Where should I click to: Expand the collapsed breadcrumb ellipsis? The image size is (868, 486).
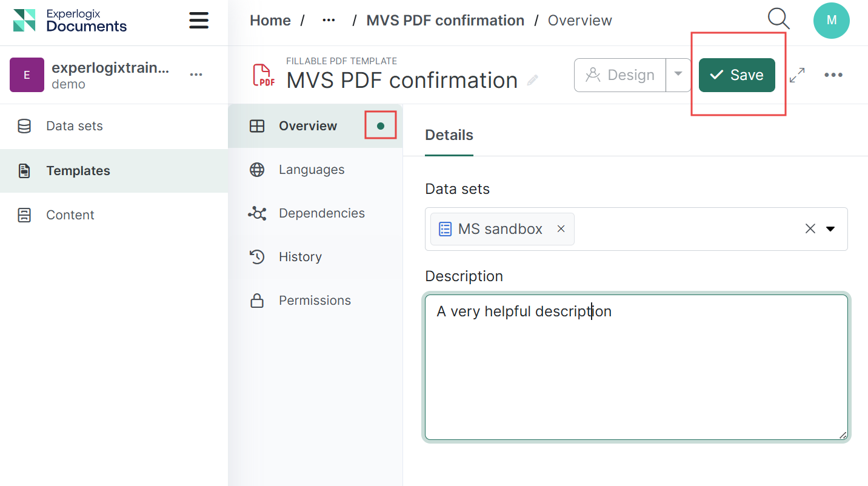(329, 21)
